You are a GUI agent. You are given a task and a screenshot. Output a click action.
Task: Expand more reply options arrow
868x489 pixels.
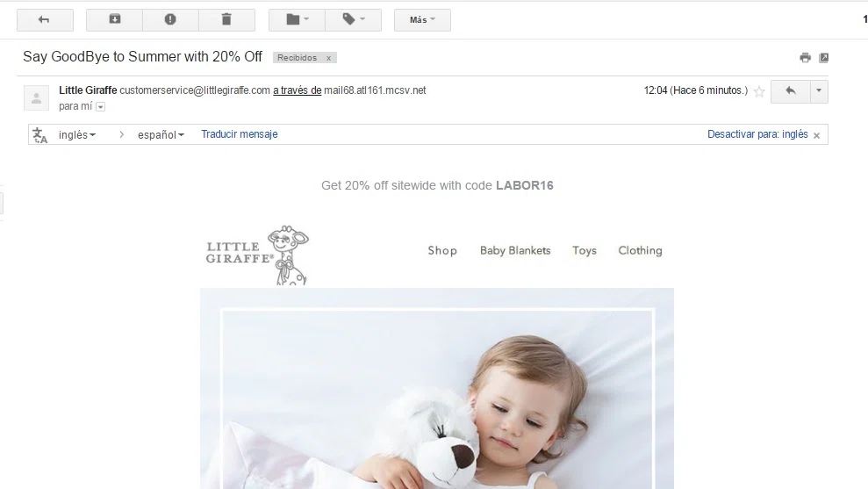coord(819,91)
